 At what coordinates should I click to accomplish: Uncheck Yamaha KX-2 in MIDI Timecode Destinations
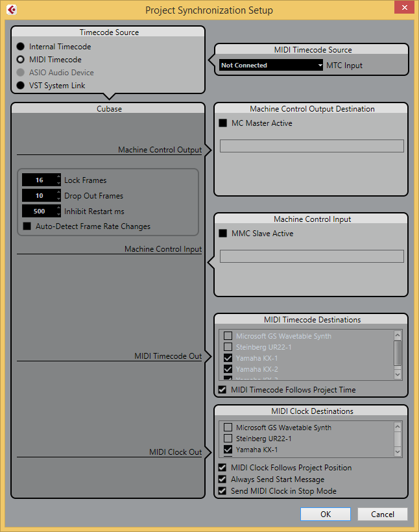[228, 369]
